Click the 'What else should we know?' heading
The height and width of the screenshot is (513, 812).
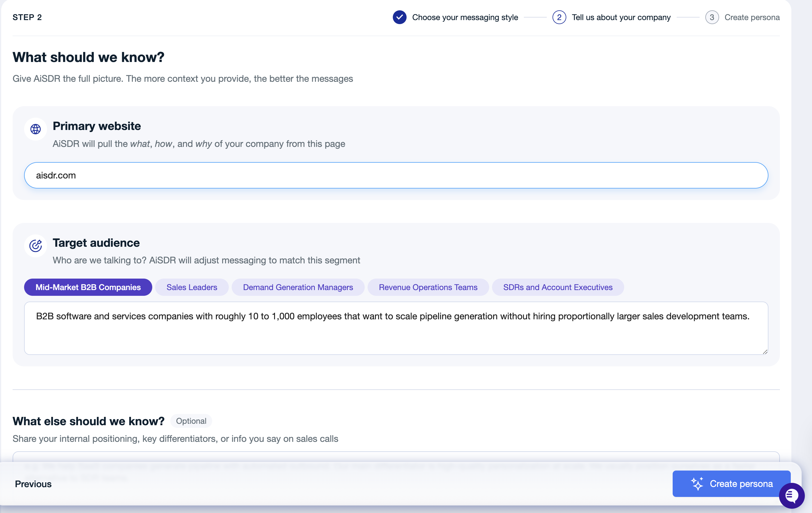pyautogui.click(x=88, y=421)
